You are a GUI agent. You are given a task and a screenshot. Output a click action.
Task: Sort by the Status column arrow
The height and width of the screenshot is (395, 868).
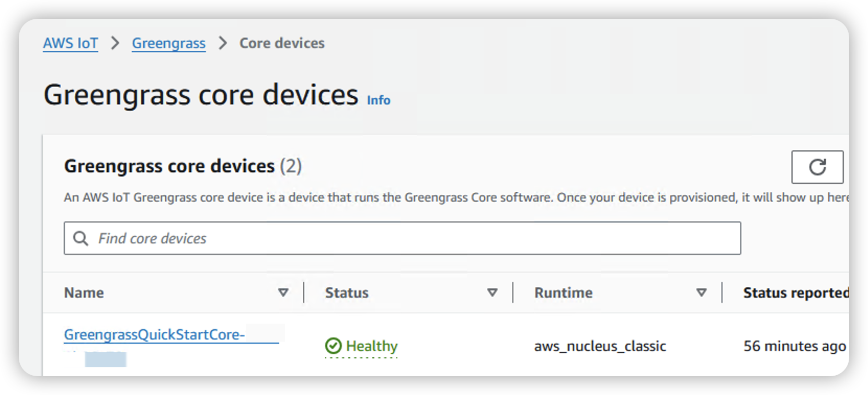pos(492,293)
